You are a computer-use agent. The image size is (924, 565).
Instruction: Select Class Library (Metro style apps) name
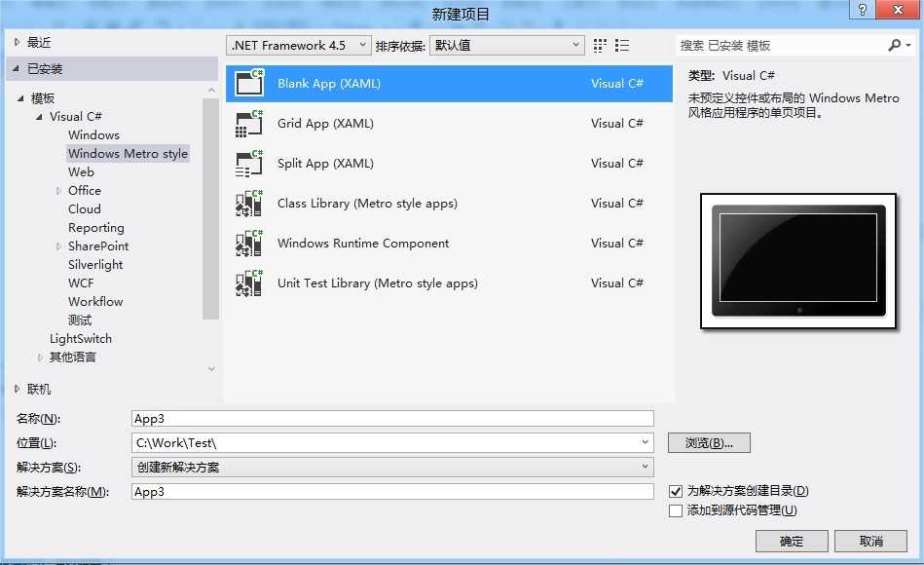point(367,204)
